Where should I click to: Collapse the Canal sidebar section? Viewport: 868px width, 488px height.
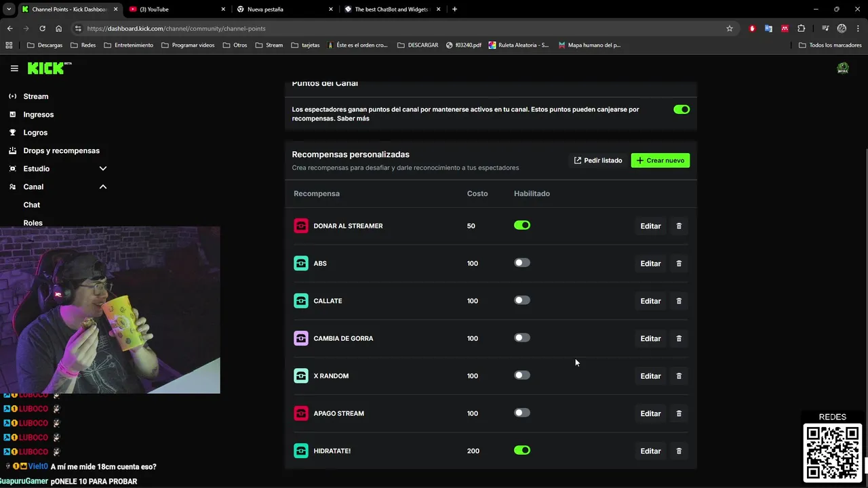103,186
